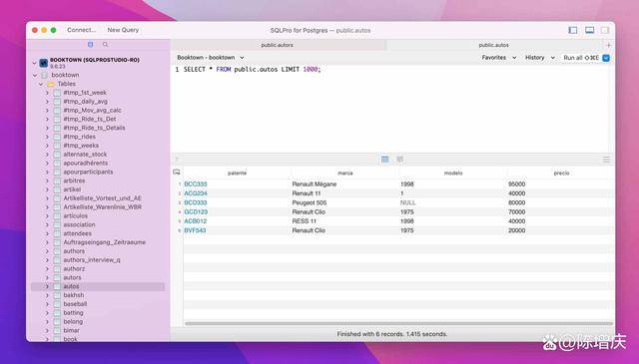Switch to grid results view icon
Viewport: 639px width, 364px height.
click(385, 160)
